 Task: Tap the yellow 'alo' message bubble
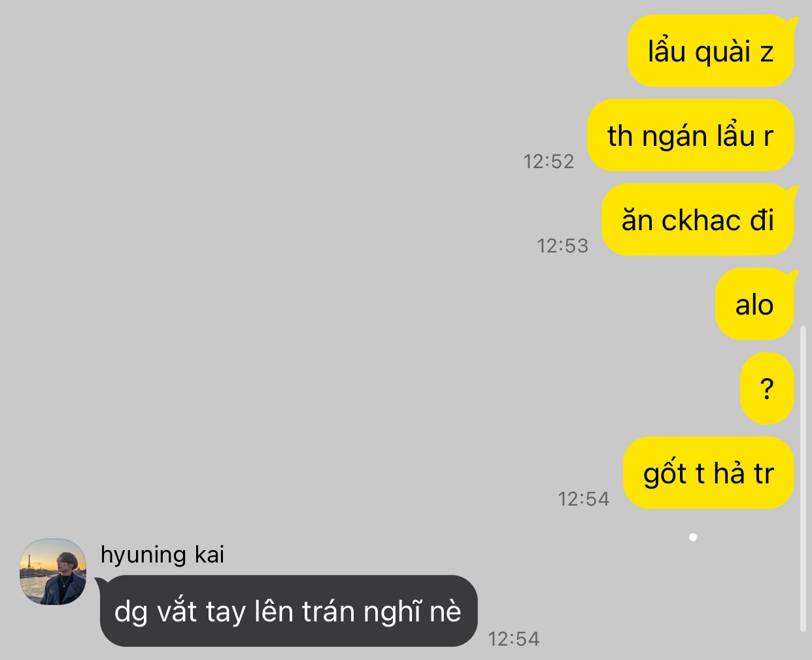click(754, 304)
